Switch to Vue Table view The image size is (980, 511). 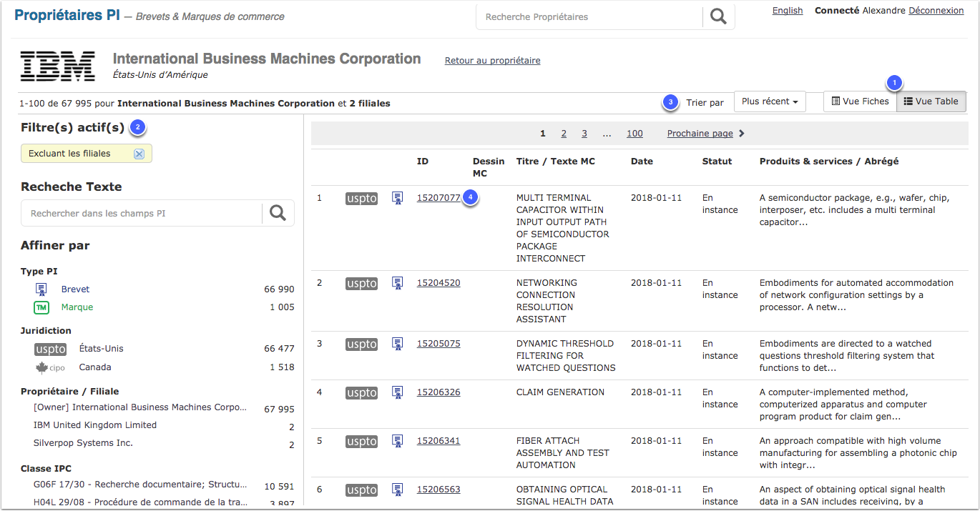(x=931, y=101)
